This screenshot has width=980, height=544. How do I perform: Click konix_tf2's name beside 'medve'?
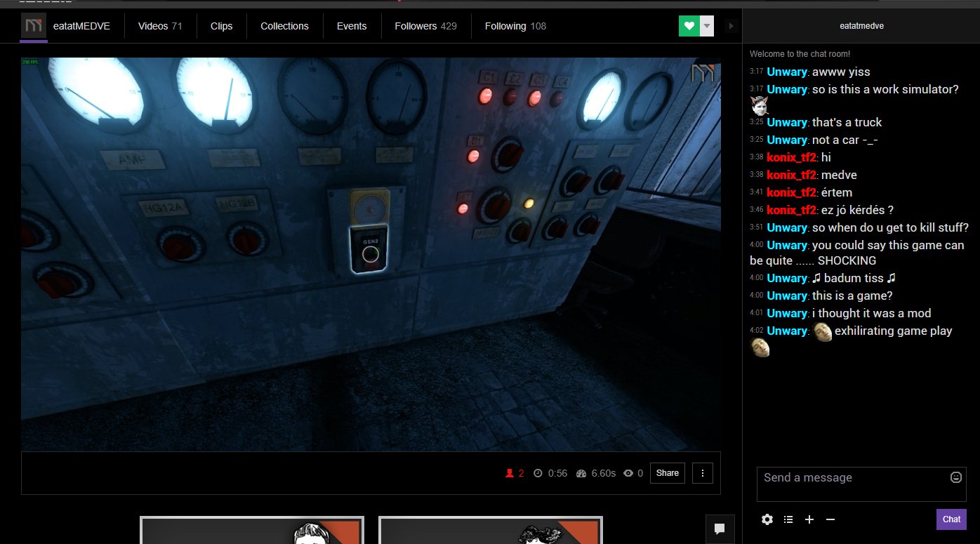point(792,175)
